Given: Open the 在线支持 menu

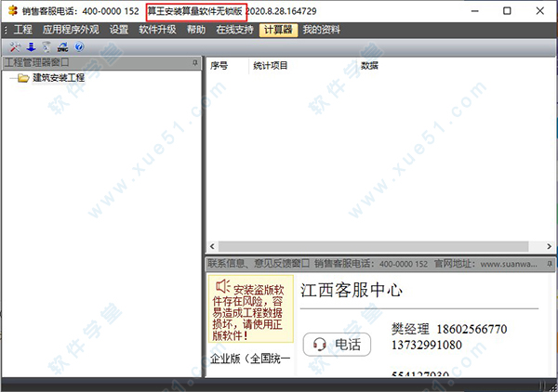Looking at the screenshot, I should point(234,30).
